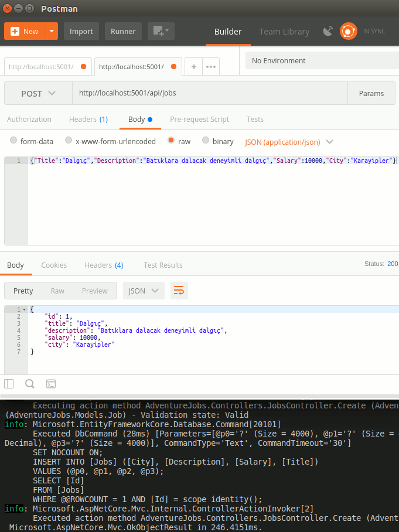Open the New button dropdown arrow
The height and width of the screenshot is (532, 399).
[x=52, y=31]
